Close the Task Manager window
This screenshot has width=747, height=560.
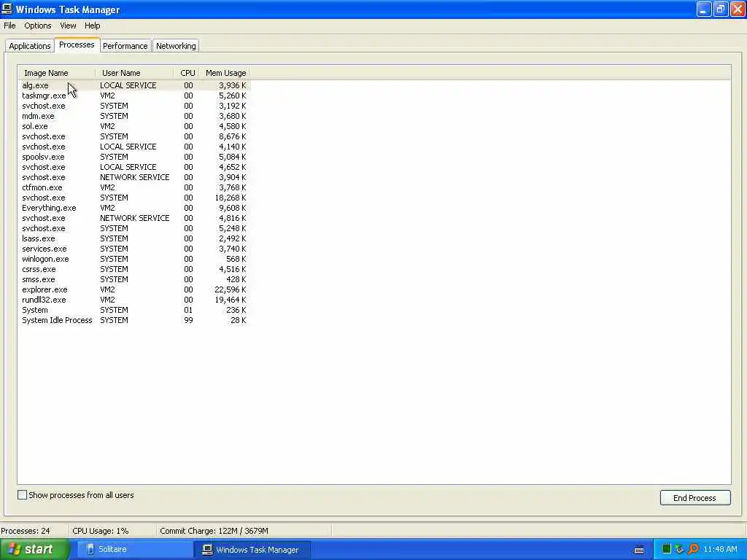[738, 9]
